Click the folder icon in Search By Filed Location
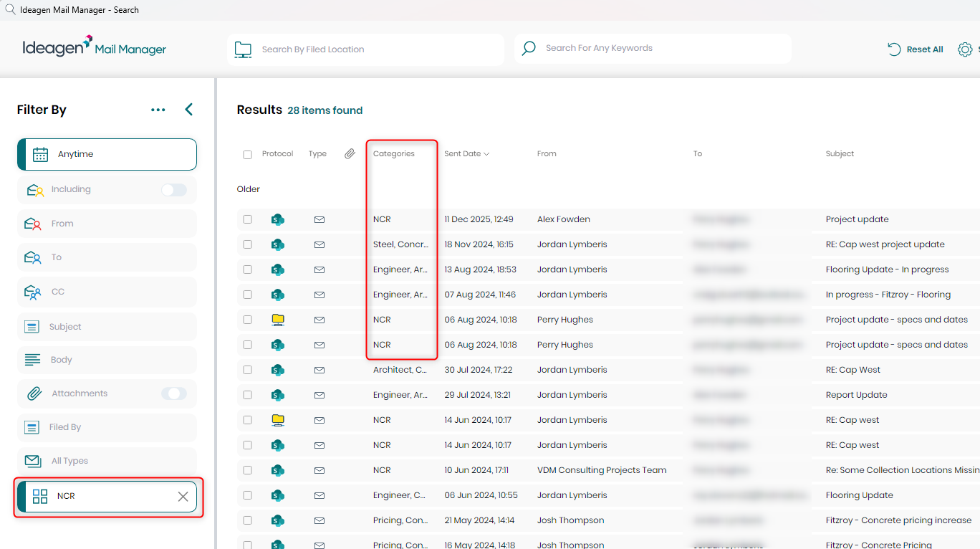This screenshot has width=980, height=549. pyautogui.click(x=244, y=49)
